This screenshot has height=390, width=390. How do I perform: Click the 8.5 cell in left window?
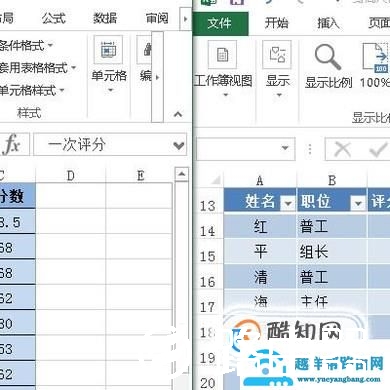tap(17, 222)
